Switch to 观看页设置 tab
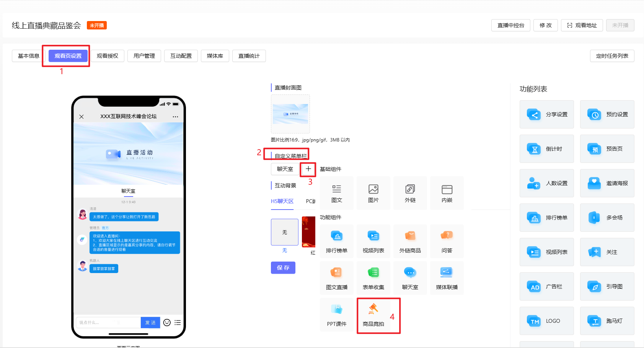644x348 pixels. (68, 56)
